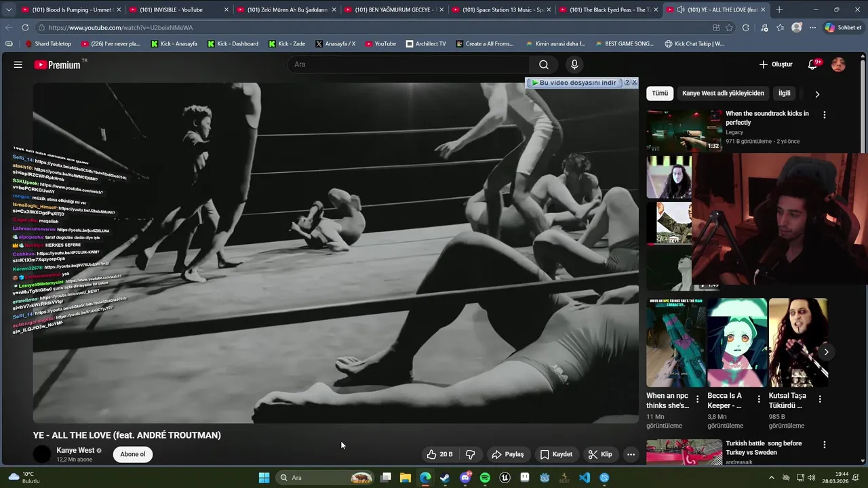This screenshot has width=868, height=488.
Task: Open the Kanye West channel name link
Action: click(x=75, y=450)
